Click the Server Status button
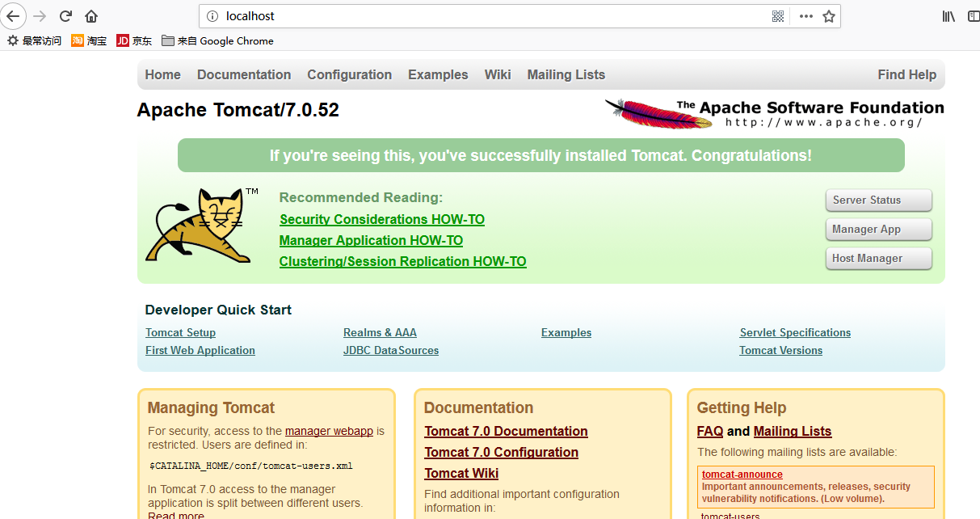Screen dimensions: 980x519 pos(879,200)
